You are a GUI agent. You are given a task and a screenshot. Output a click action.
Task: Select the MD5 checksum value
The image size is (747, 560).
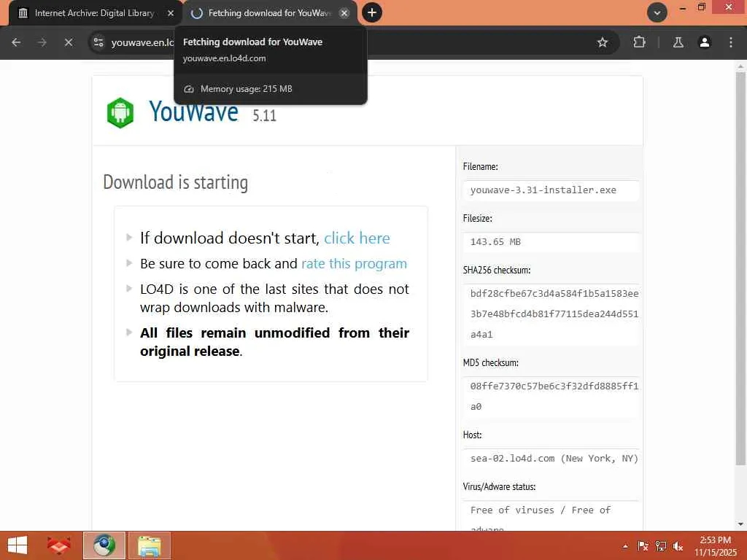click(554, 396)
